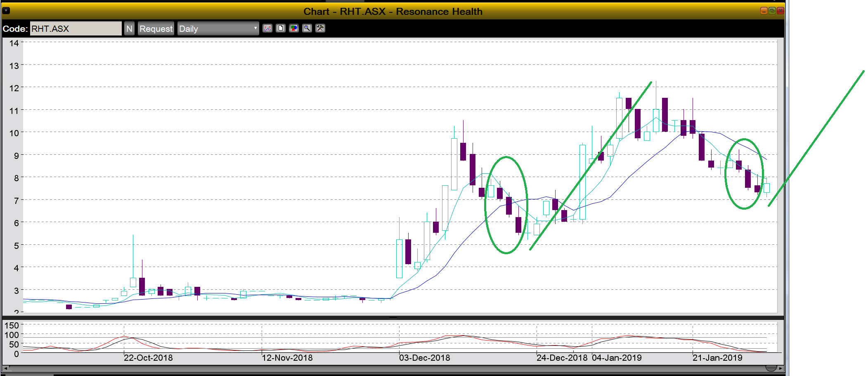Open the title bar dropdown menu arrow
Image resolution: width=868 pixels, height=376 pixels.
coord(6,11)
